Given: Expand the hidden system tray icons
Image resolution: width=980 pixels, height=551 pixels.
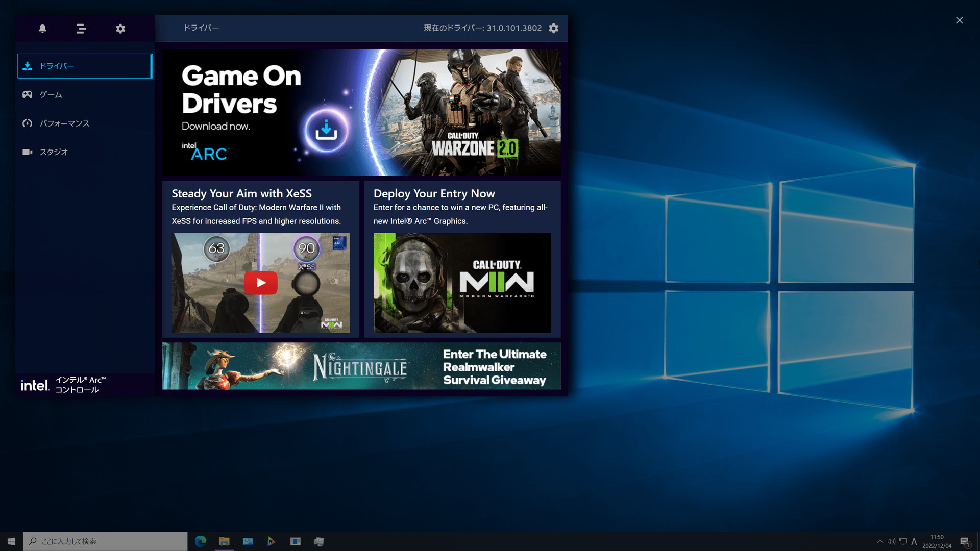Looking at the screenshot, I should tap(880, 541).
